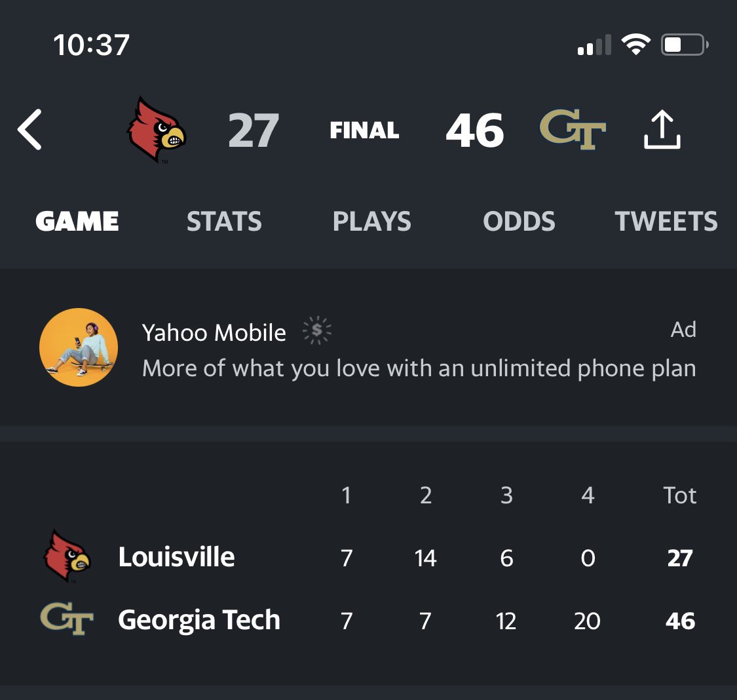Screen dimensions: 737x700
Task: Tap the Louisville Cardinals logo in header
Action: click(x=156, y=130)
